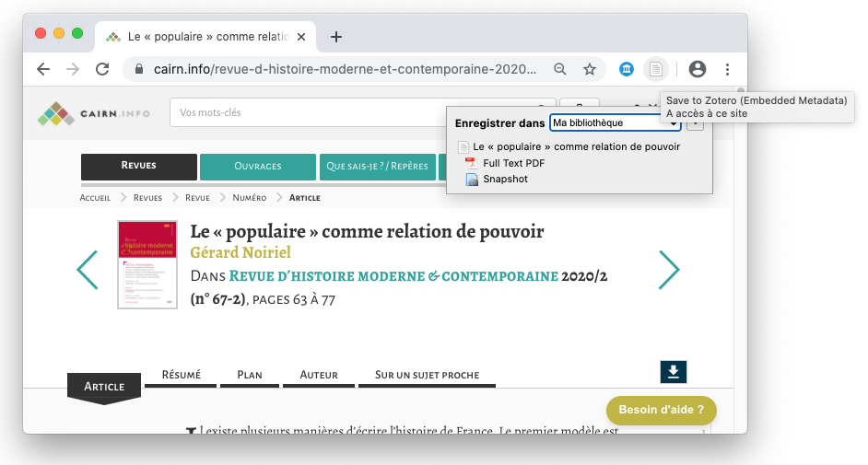Click the 'Le « populaire »' item title in popup
This screenshot has height=465, width=868.
coord(576,147)
